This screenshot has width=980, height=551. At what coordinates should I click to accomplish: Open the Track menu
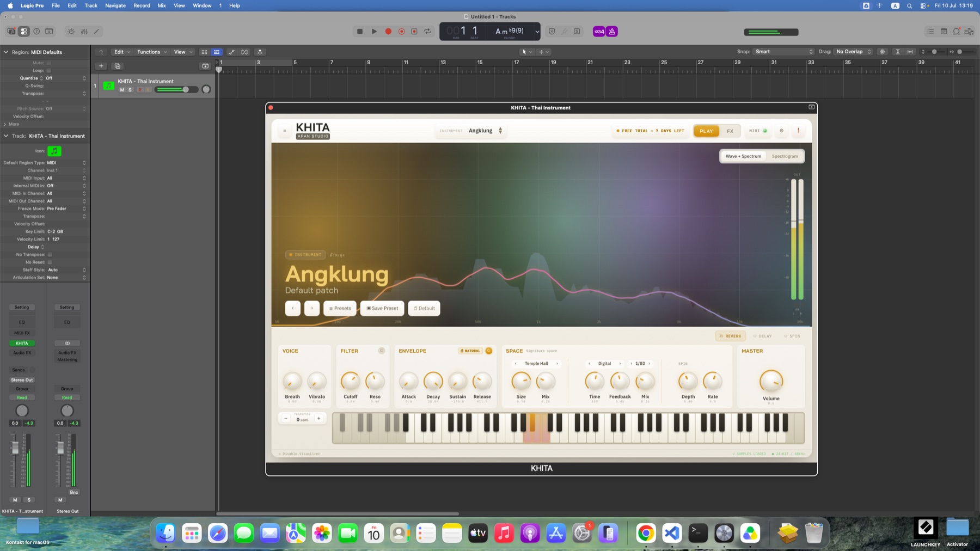coord(91,5)
